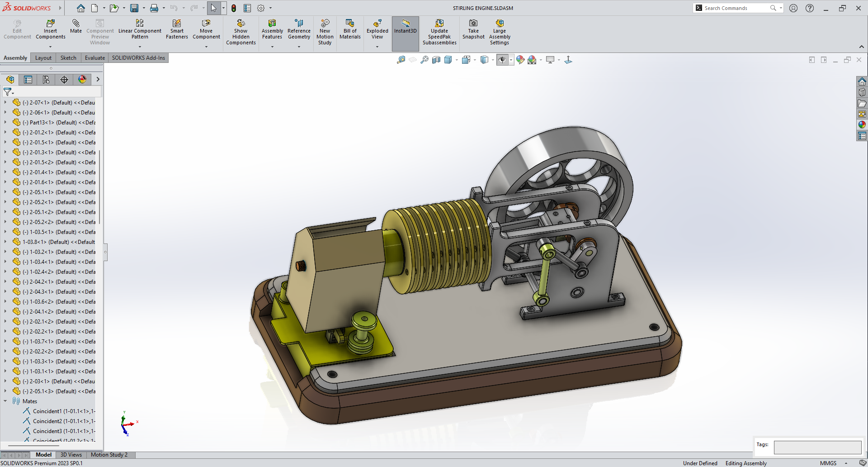Click the feature tree filter icon
Viewport: 868px width, 467px height.
8,92
